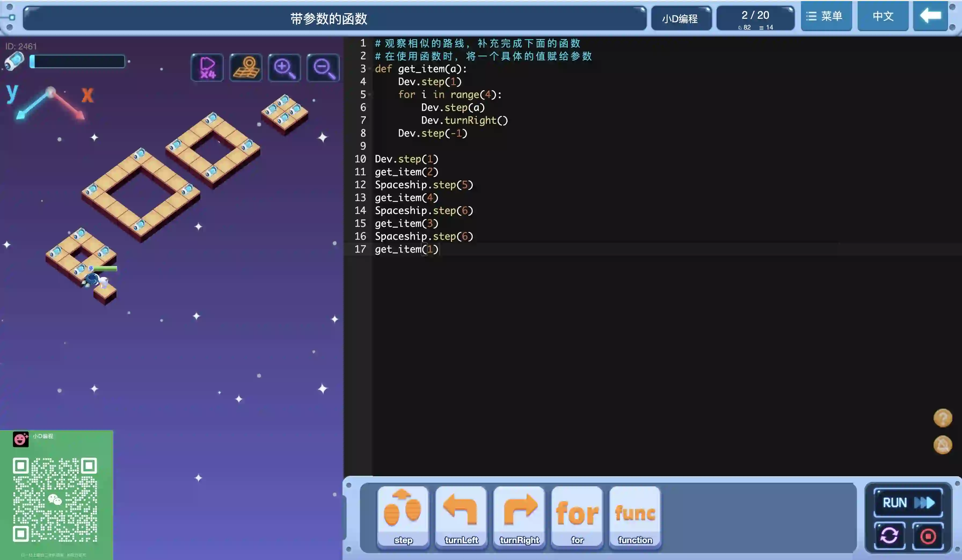Image resolution: width=962 pixels, height=560 pixels.
Task: Click the 小D编程 header button
Action: point(681,18)
